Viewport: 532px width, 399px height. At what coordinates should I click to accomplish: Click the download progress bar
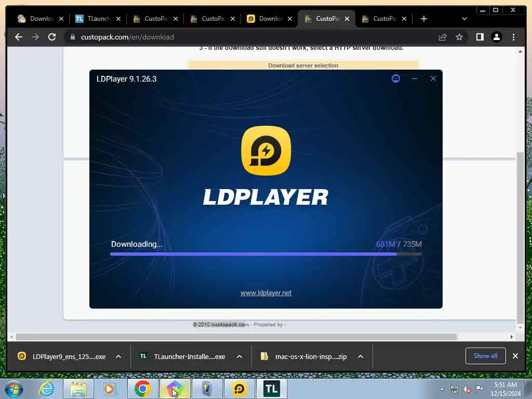[x=266, y=254]
